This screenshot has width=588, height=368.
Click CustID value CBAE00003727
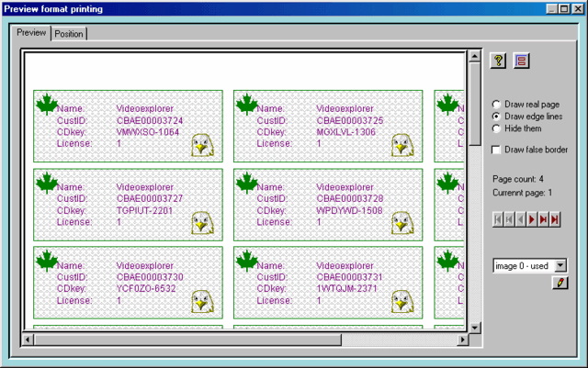click(150, 198)
